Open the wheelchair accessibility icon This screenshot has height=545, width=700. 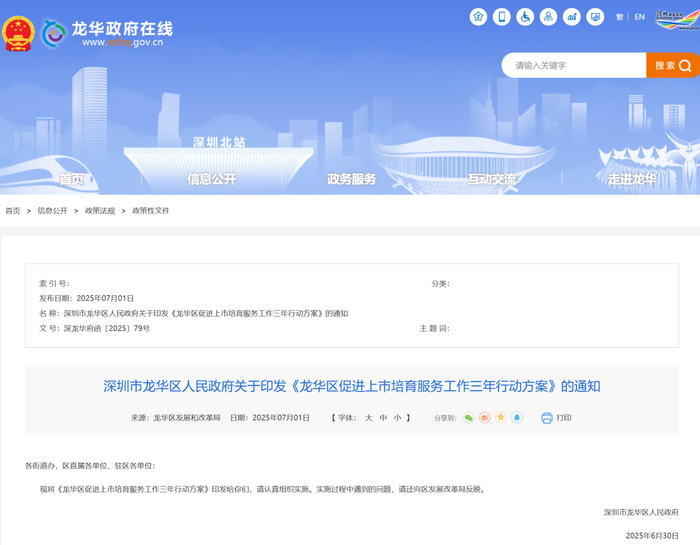point(525,17)
